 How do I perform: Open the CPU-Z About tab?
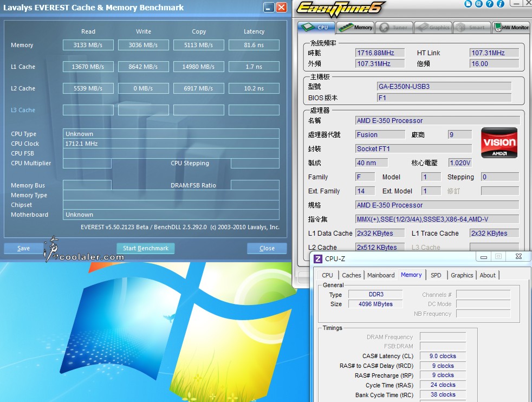click(488, 275)
